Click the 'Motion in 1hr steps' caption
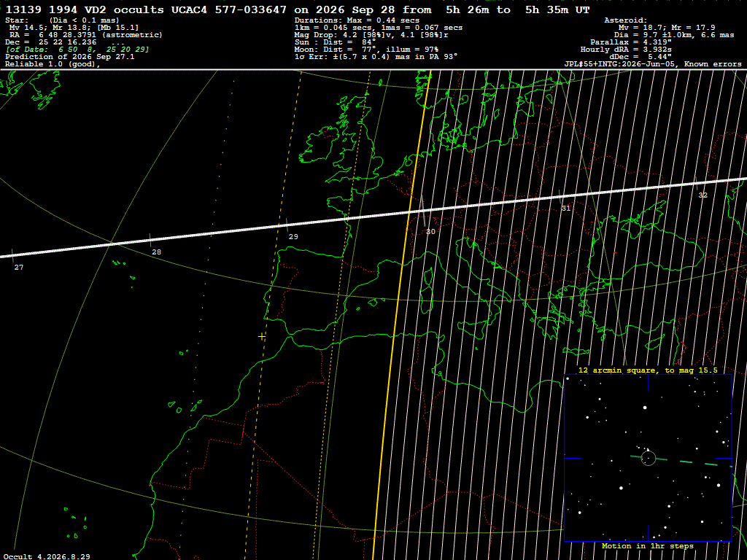 tap(648, 545)
